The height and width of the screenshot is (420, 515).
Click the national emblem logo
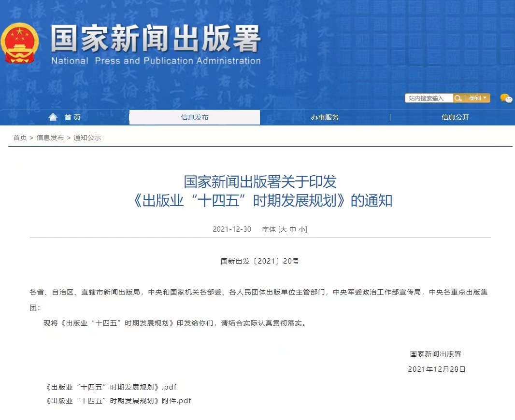pos(20,43)
